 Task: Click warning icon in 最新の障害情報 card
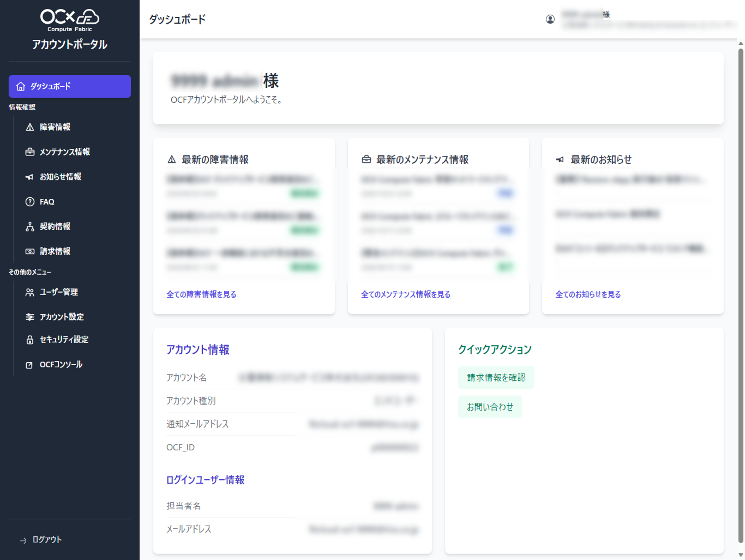(x=172, y=159)
